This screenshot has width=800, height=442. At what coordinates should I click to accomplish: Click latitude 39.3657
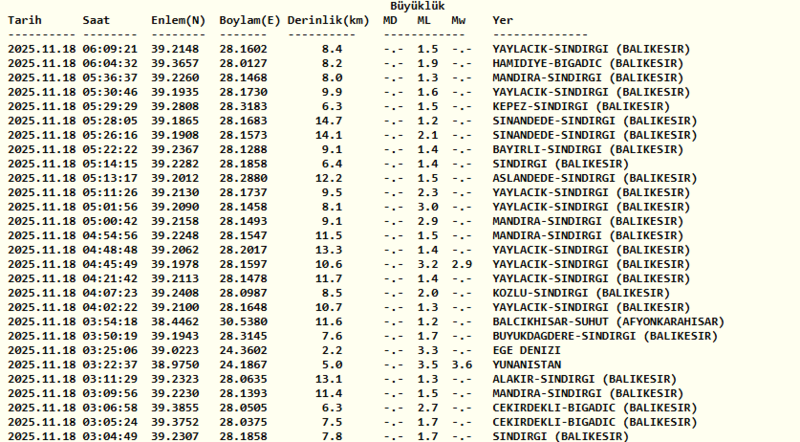tap(175, 63)
